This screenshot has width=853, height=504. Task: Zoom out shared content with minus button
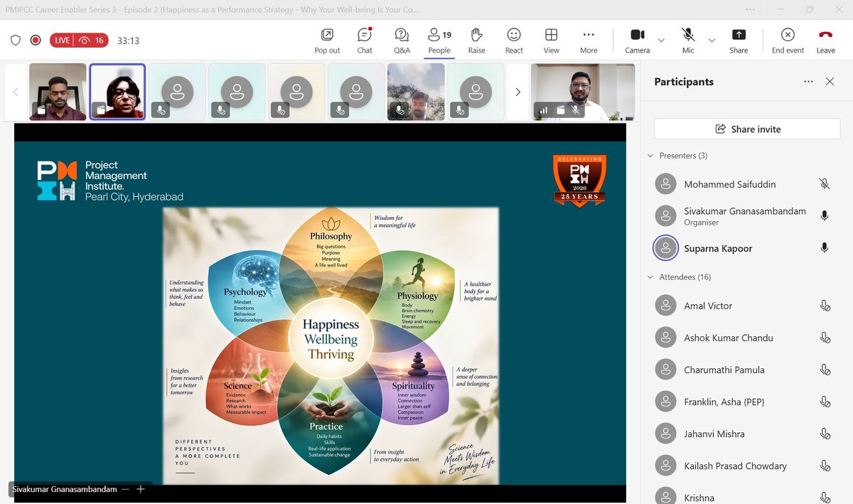[125, 489]
